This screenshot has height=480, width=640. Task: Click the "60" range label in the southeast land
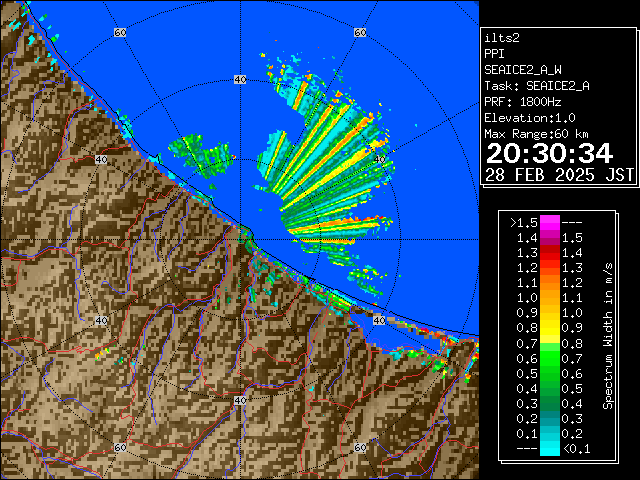coord(360,448)
